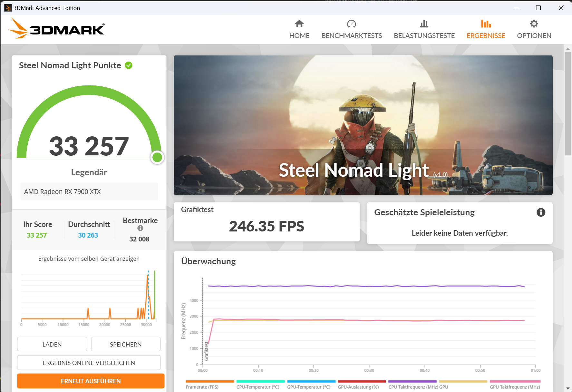572x392 pixels.
Task: Click the scrollbar up arrow
Action: tap(568, 48)
